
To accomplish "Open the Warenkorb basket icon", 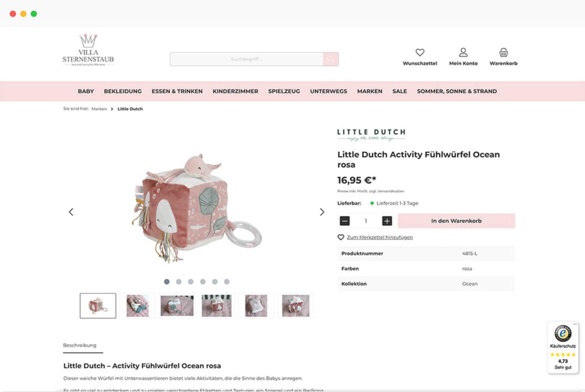I will (x=503, y=52).
